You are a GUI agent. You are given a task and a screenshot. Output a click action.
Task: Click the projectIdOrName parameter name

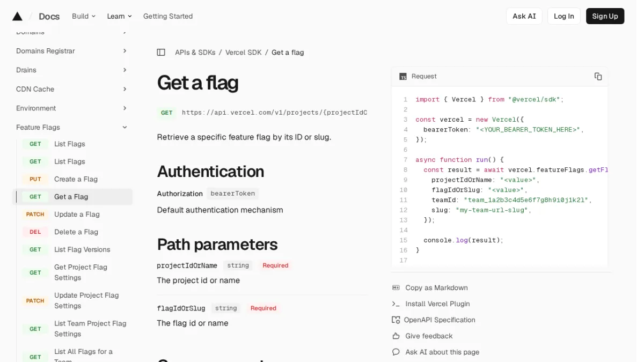187,265
